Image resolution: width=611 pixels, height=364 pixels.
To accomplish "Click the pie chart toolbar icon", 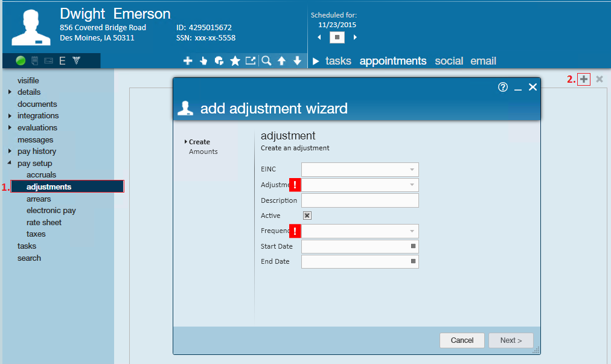I will pos(219,60).
